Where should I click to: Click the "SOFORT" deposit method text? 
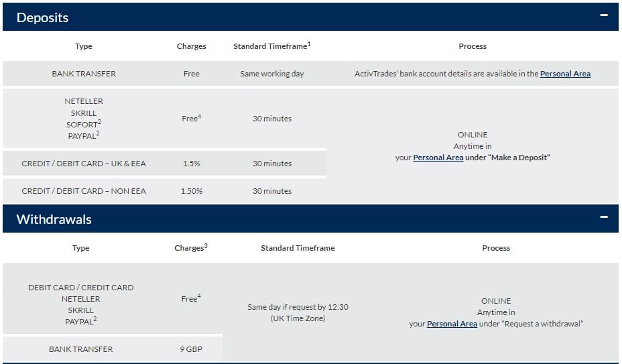[82, 125]
